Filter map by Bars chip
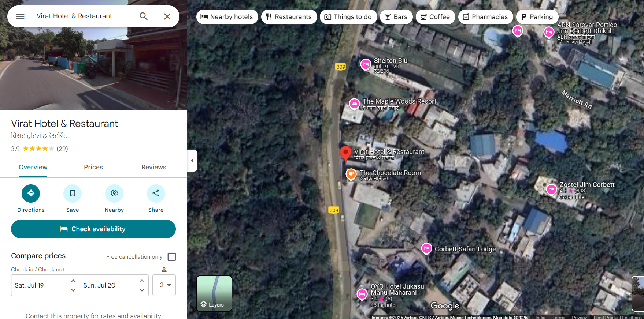The height and width of the screenshot is (319, 644). click(x=396, y=17)
